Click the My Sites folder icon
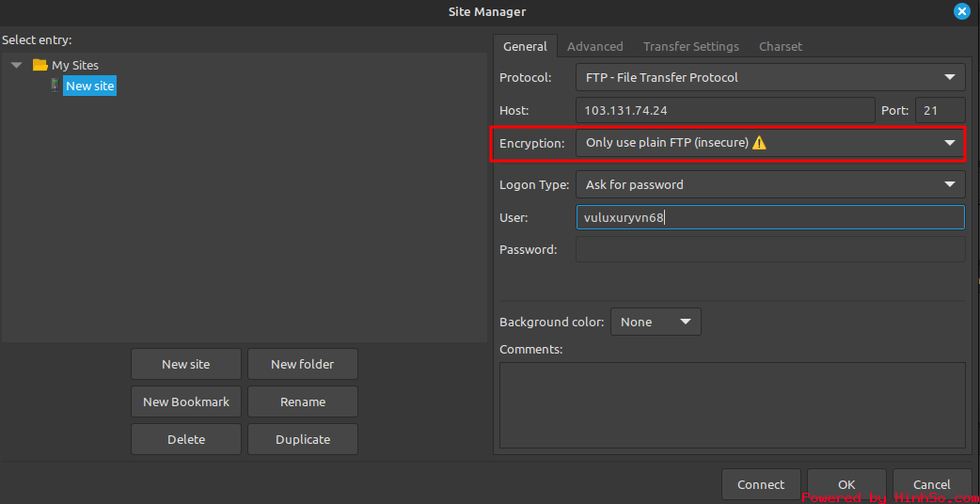 point(40,65)
